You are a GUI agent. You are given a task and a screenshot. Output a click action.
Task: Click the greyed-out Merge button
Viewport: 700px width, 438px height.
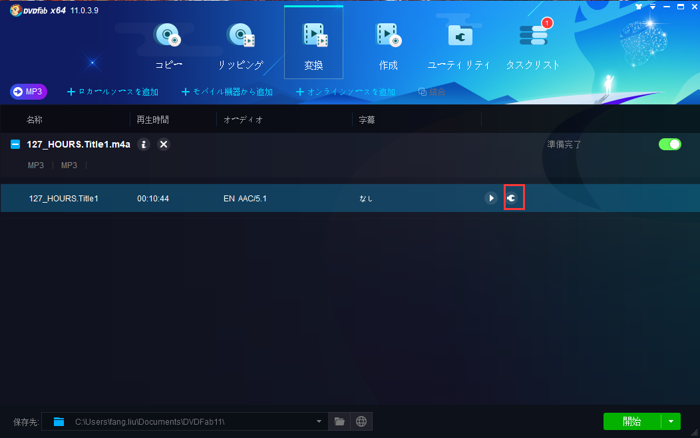coord(432,92)
